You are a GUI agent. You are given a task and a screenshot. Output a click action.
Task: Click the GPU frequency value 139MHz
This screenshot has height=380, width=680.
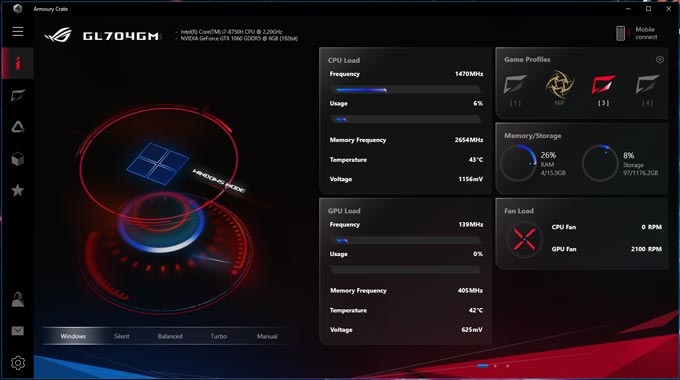[471, 224]
